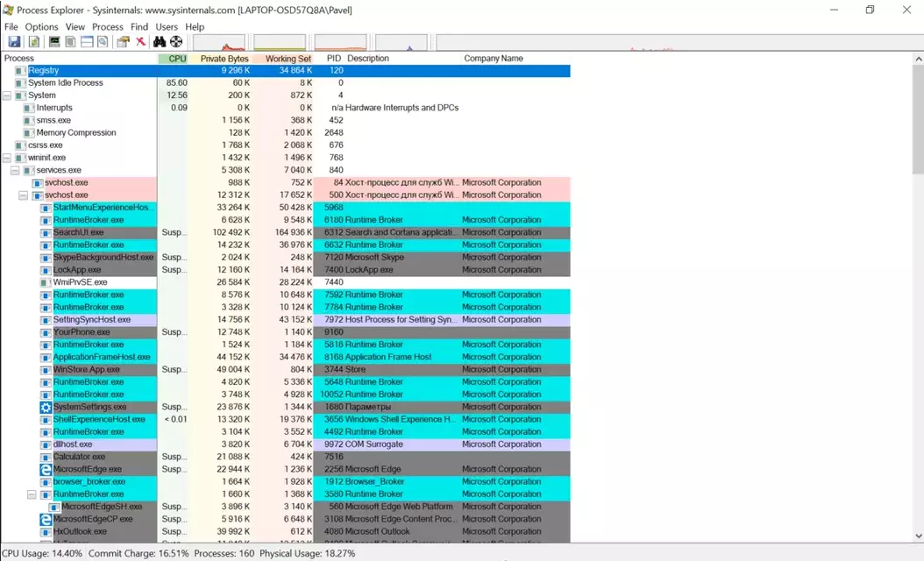Click the icon beside HxOutlook.exe
The width and height of the screenshot is (924, 561).
tap(46, 532)
